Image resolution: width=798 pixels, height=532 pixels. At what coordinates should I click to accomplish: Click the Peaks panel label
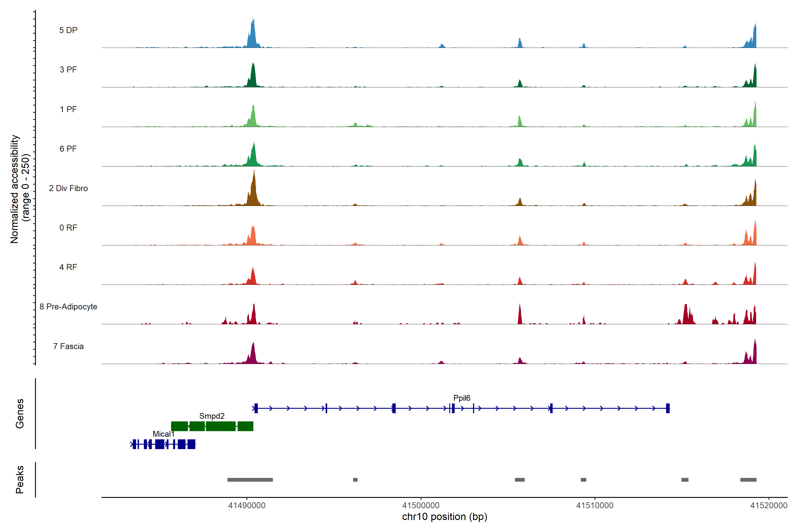(x=20, y=479)
